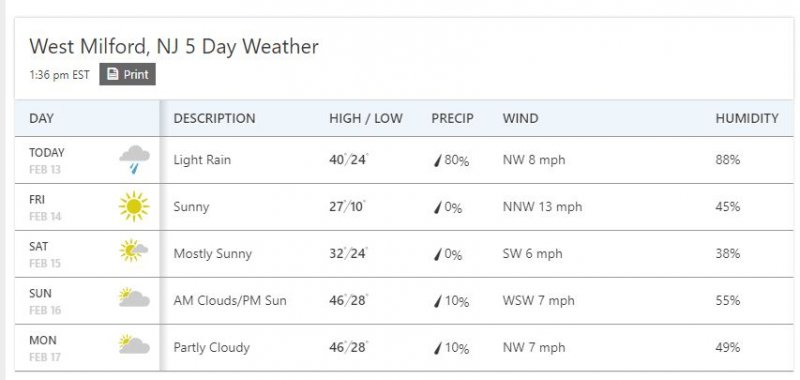
Task: Click the Sunday AM clouds weather icon
Action: click(134, 297)
